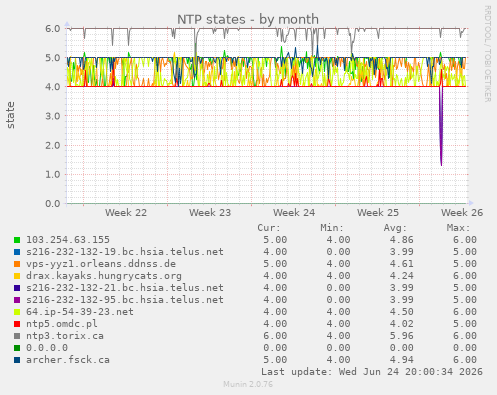Select legend label archer.fsck.ca
Viewport: 497px width, 395px height.
pyautogui.click(x=68, y=360)
